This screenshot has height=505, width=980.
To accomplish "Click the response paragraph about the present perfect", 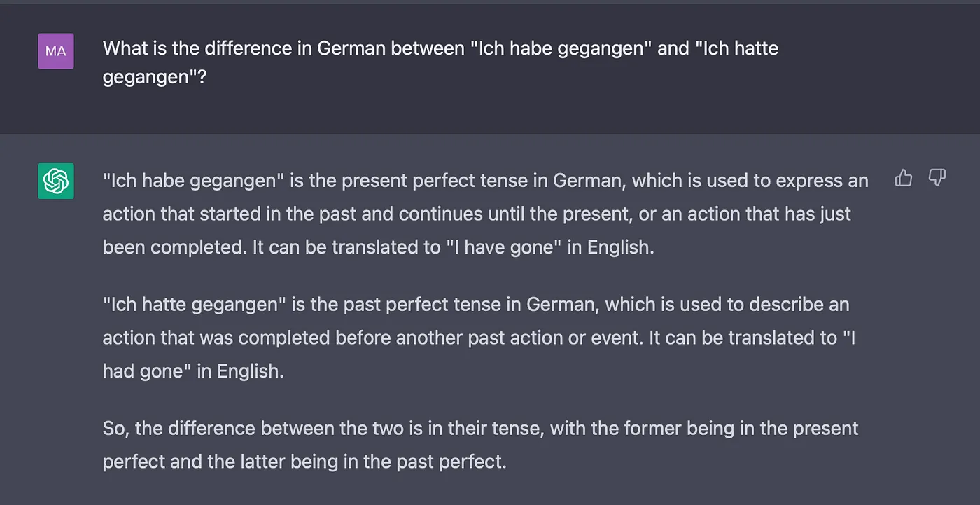I will [485, 214].
